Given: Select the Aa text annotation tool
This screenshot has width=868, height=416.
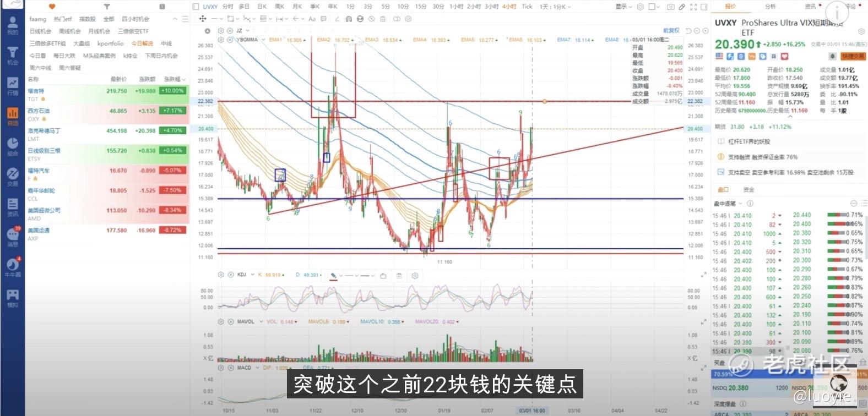Looking at the screenshot, I should click(x=312, y=19).
